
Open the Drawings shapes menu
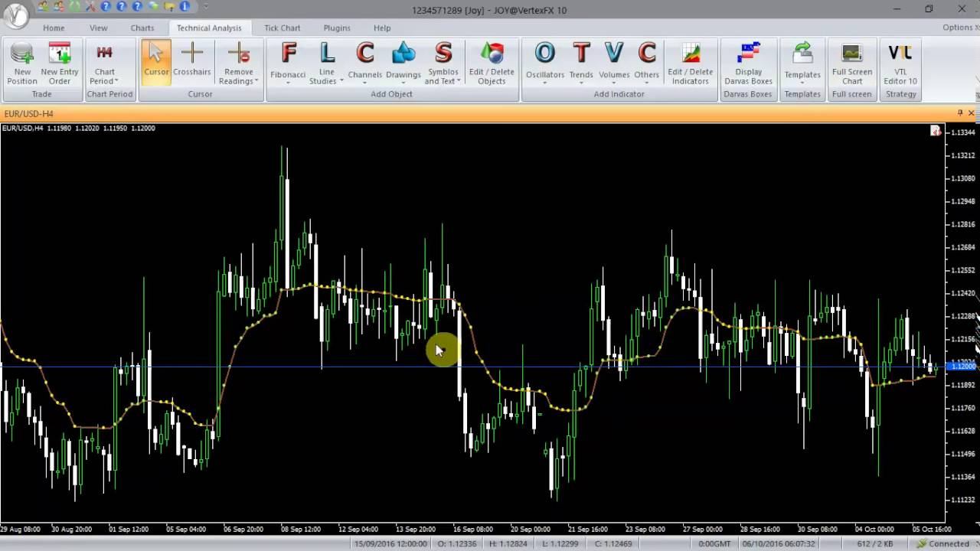tap(403, 64)
